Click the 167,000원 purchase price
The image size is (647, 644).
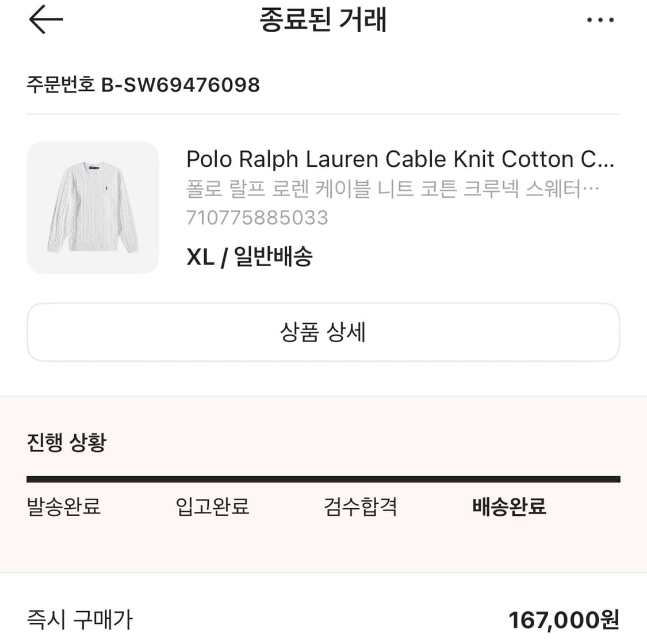pos(565,619)
